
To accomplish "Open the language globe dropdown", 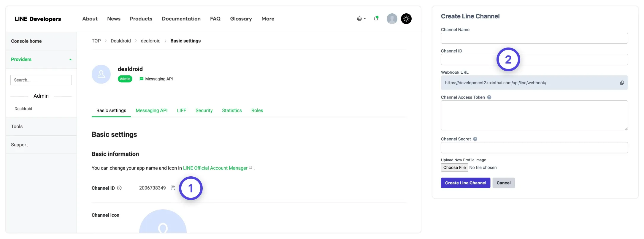I will coord(361,19).
